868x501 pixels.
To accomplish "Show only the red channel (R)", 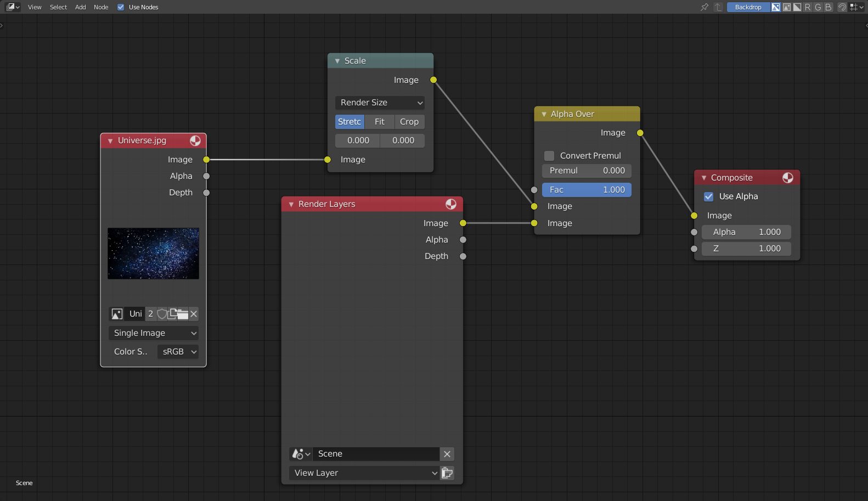I will [x=808, y=7].
